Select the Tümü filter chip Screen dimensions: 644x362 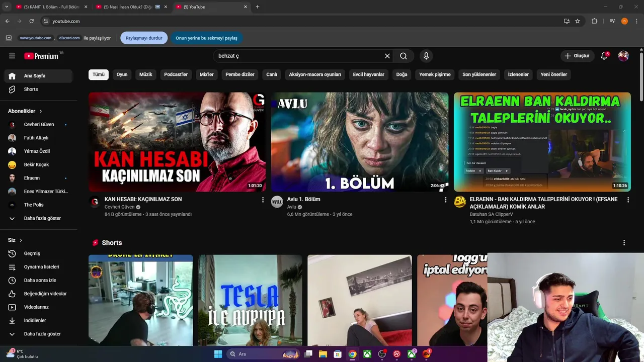pyautogui.click(x=99, y=74)
